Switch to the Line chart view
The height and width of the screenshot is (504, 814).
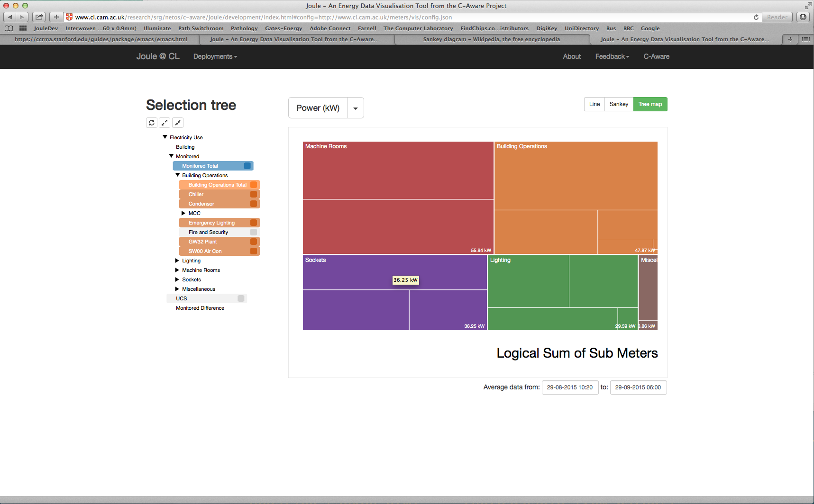click(x=594, y=104)
